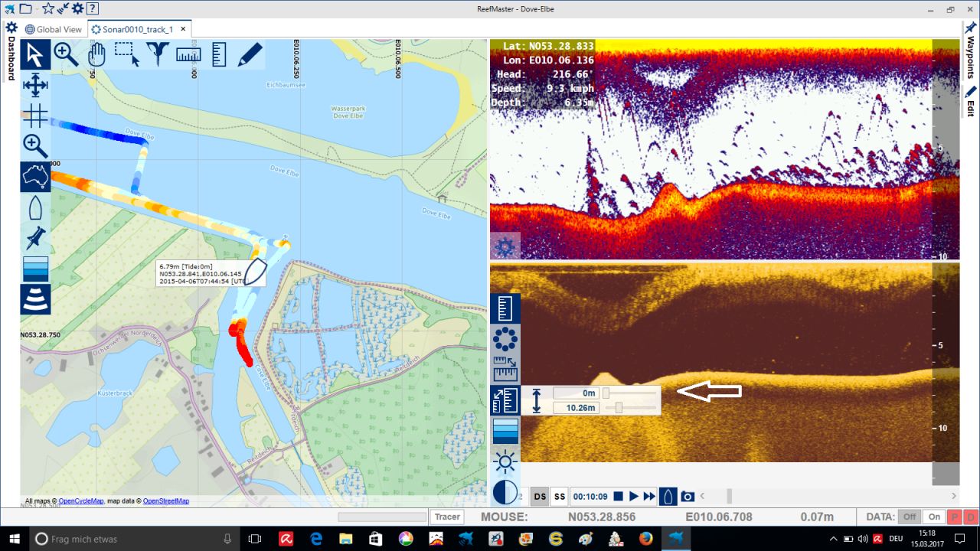Toggle the background map Australia icon
Image resolution: width=980 pixels, height=551 pixels.
(35, 177)
